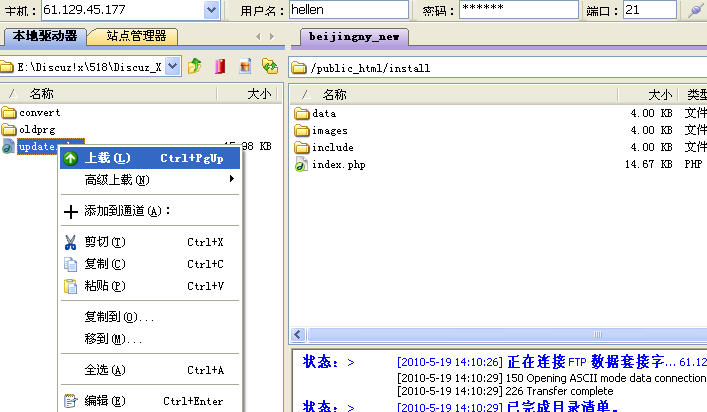Select 复制 in the context menu
Screen dimensions: 707x412
click(x=105, y=264)
